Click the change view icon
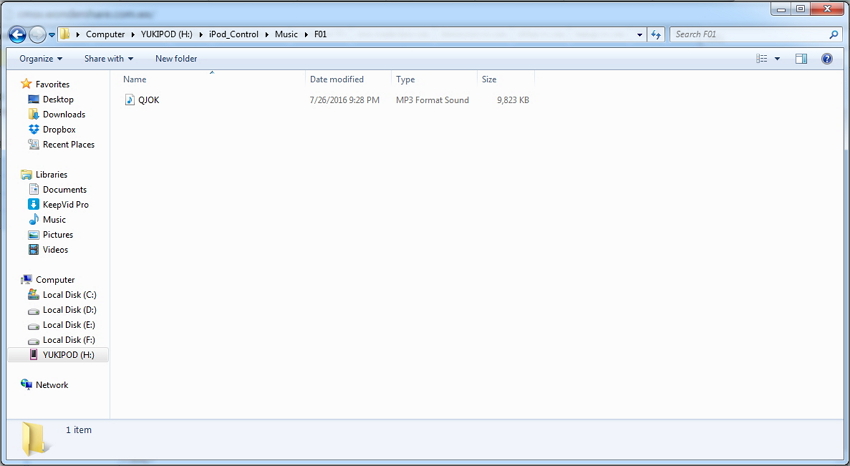The width and height of the screenshot is (850, 466). 762,59
